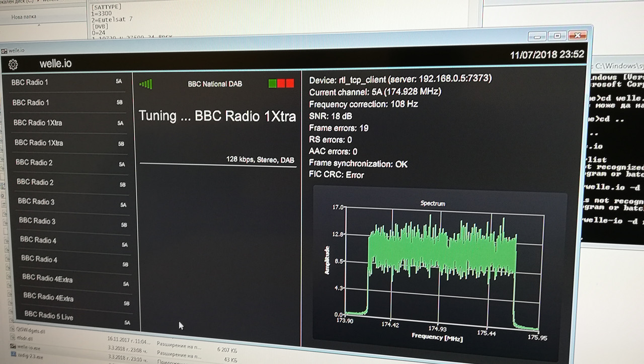
Task: Click 6 207 КБ size cell in Explorer
Action: [227, 349]
